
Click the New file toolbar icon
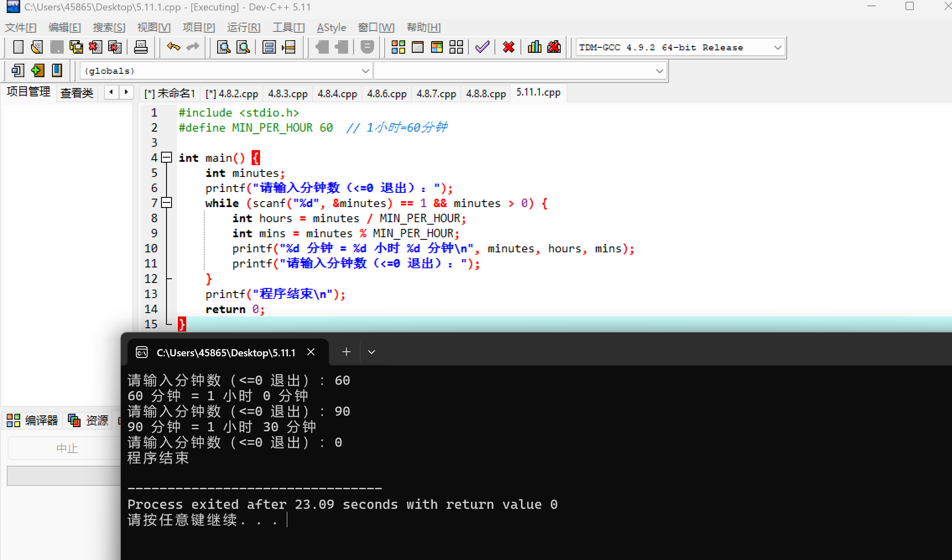tap(18, 47)
